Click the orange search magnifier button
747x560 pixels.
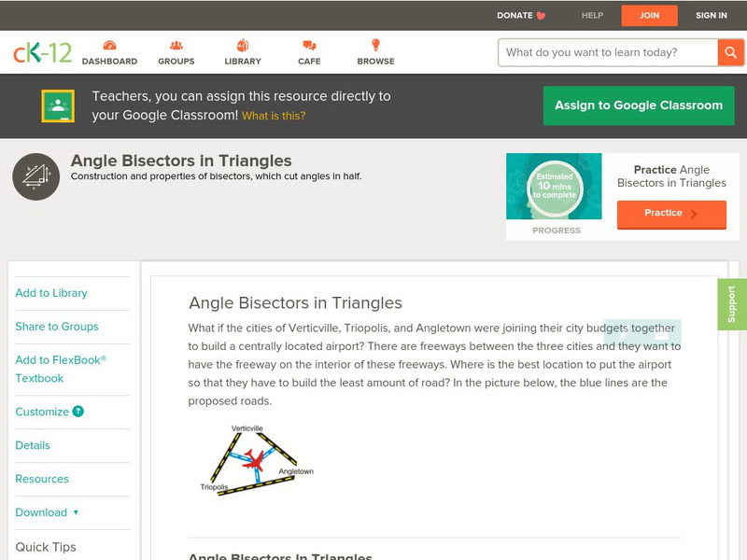click(730, 52)
